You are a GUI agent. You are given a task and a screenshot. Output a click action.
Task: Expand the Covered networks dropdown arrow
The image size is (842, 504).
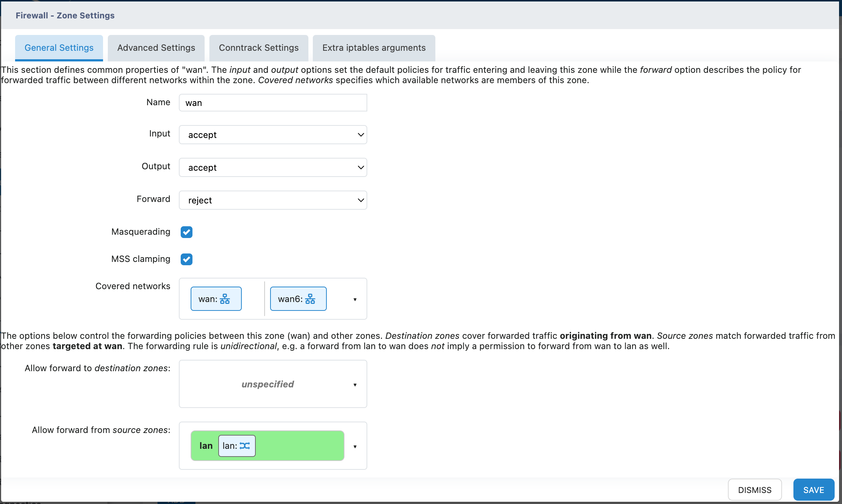pos(355,299)
